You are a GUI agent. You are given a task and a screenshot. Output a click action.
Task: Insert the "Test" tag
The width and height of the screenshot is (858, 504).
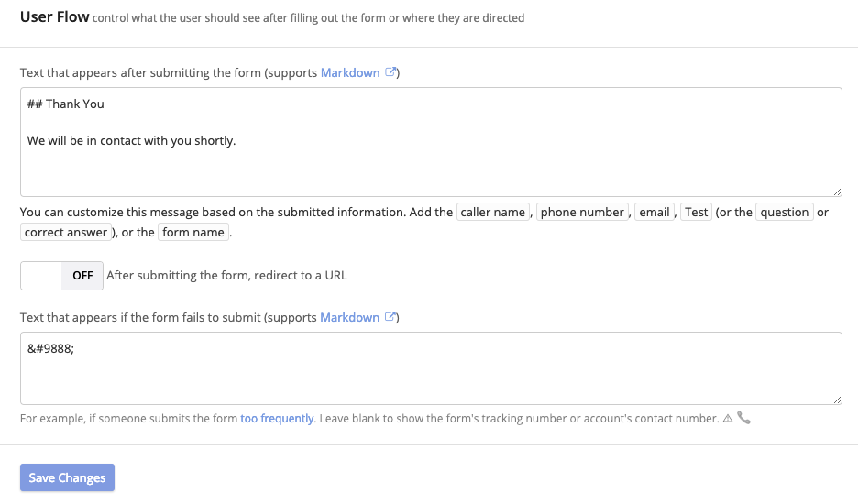697,212
